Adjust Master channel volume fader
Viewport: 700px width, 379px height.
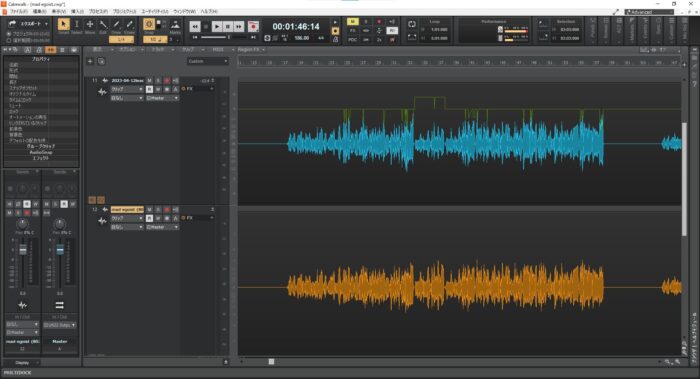[60, 250]
